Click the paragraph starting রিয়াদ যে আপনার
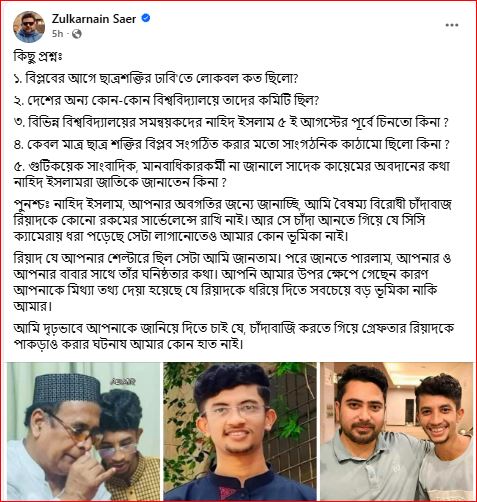Screen dimensions: 477x502 click(x=232, y=282)
